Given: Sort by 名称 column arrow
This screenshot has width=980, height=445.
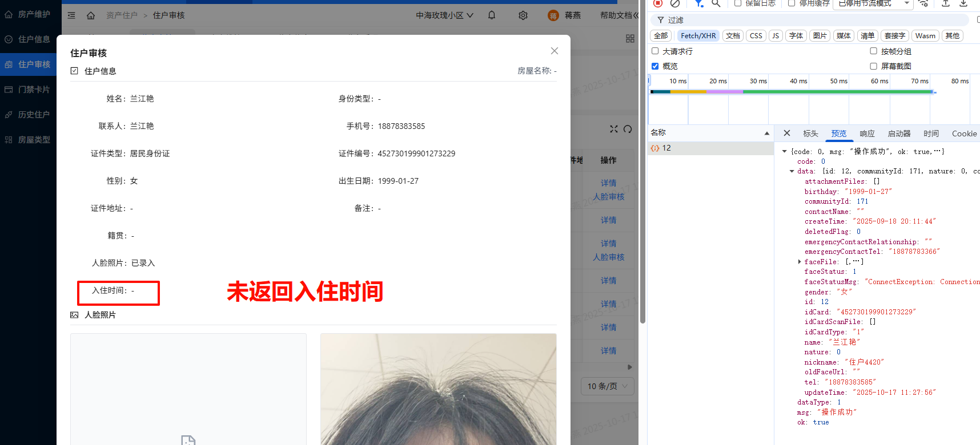Looking at the screenshot, I should coord(767,133).
